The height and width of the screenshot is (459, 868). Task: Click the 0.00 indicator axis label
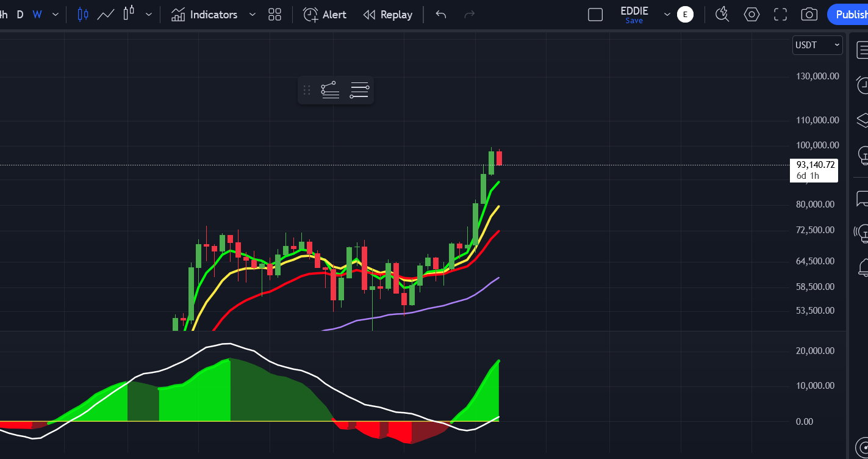[805, 422]
